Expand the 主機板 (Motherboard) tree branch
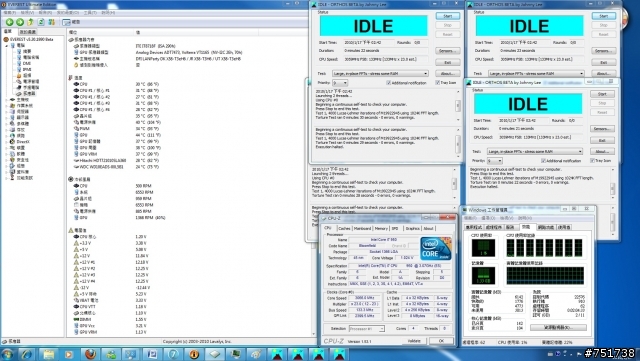 point(7,100)
